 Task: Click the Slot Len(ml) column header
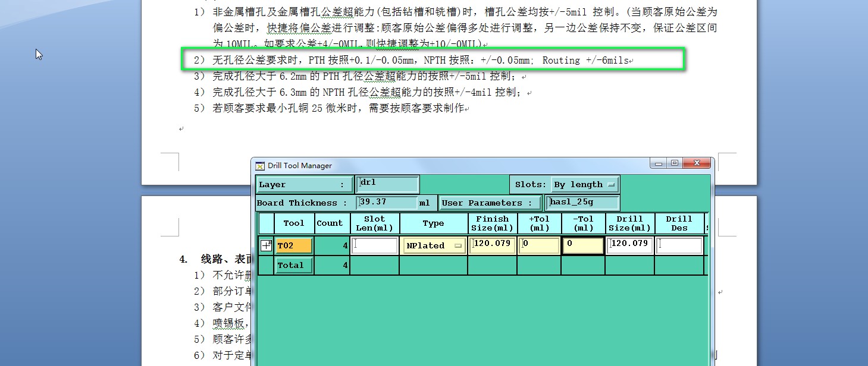point(375,223)
